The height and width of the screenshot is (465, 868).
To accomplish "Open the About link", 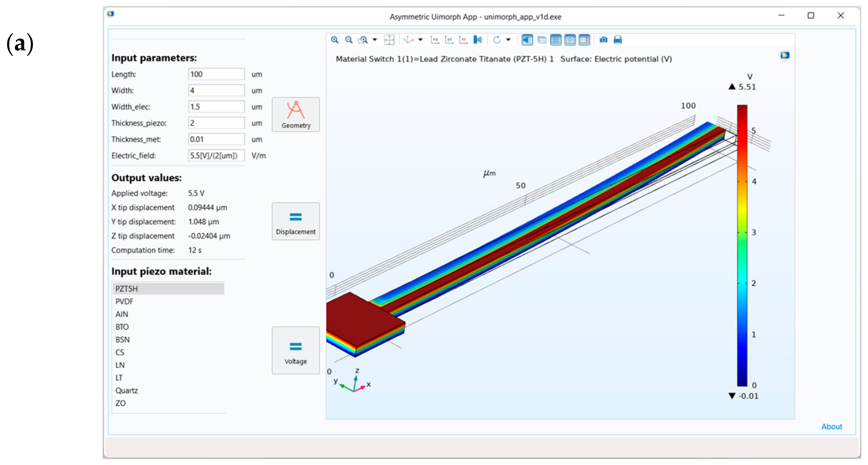I will 831,426.
